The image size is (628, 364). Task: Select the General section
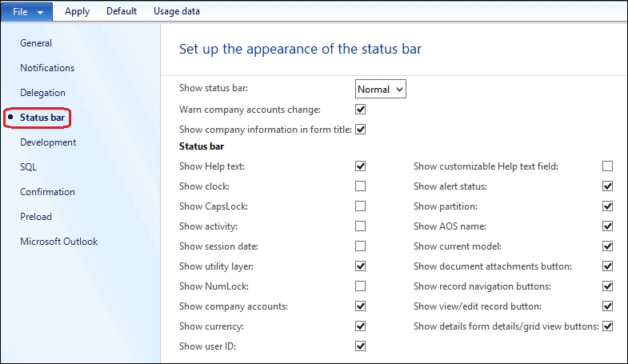tap(36, 43)
